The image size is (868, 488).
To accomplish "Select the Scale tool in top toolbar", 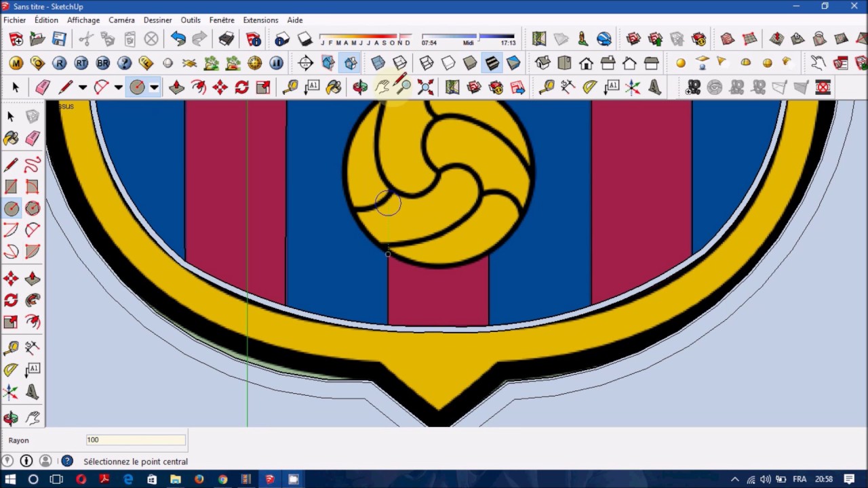I will coord(263,87).
